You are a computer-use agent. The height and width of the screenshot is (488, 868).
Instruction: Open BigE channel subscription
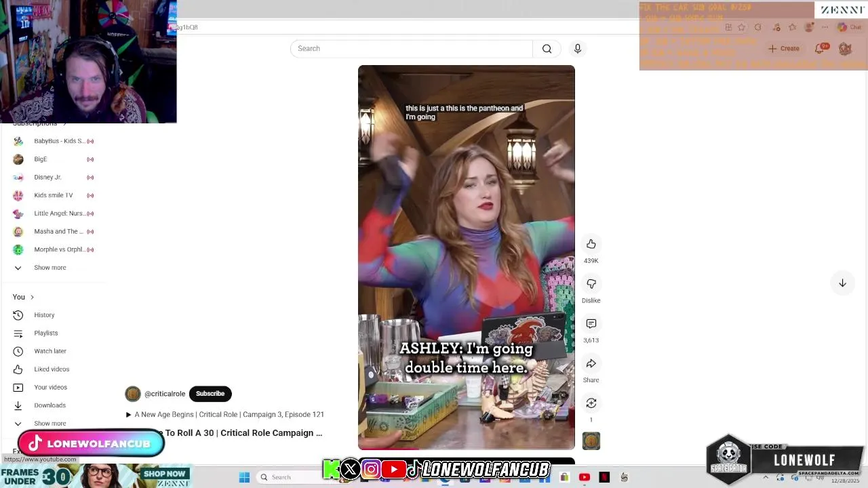tap(54, 159)
